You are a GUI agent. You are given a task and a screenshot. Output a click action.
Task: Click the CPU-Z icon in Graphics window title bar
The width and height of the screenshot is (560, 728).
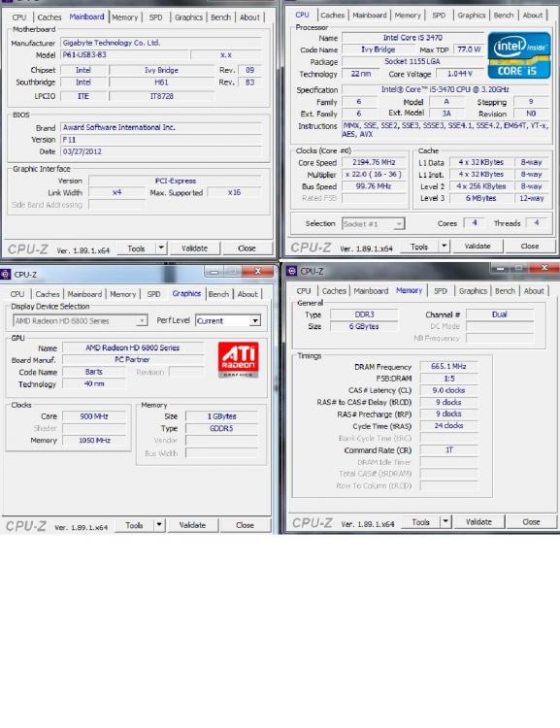tap(5, 274)
